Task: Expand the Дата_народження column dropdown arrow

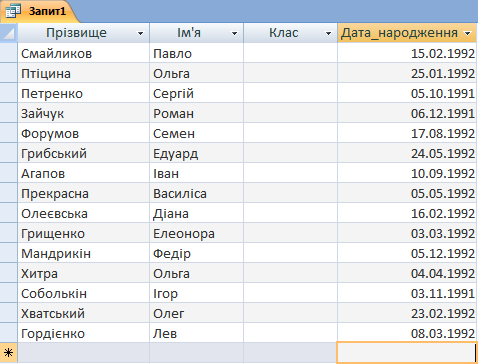Action: click(x=467, y=33)
